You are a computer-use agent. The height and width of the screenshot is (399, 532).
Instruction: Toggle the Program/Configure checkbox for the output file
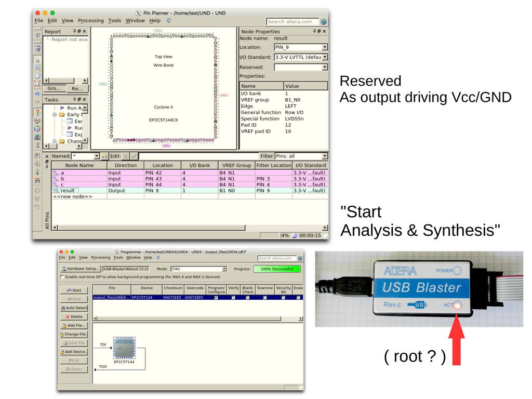[x=216, y=298]
